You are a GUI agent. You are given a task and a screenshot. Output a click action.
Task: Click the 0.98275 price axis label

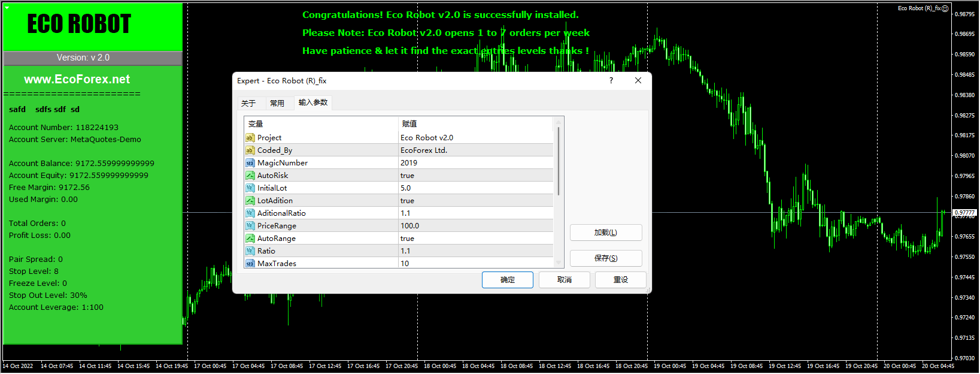pyautogui.click(x=964, y=116)
